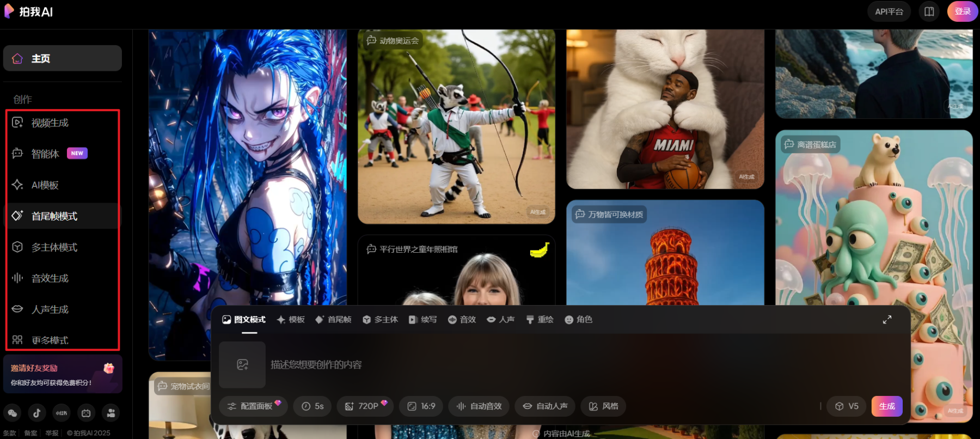Toggle the 自动人声 auto voice option
The image size is (980, 439).
545,406
